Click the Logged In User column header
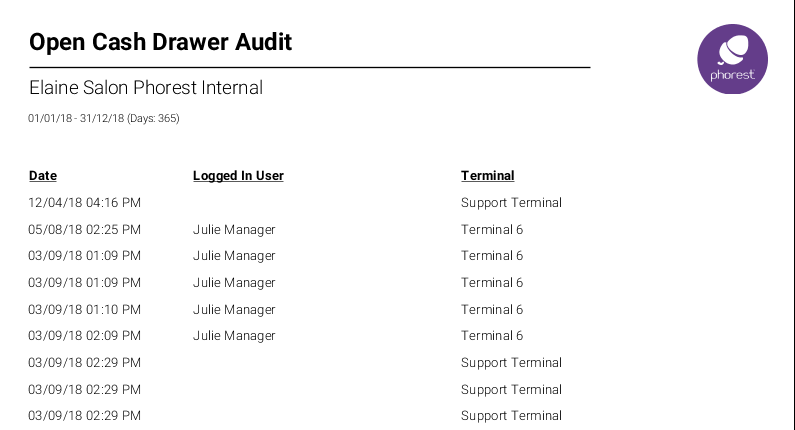The image size is (795, 430). tap(238, 176)
